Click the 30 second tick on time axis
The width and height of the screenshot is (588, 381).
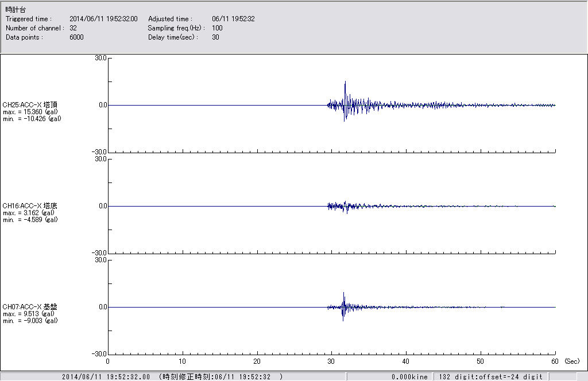[x=331, y=361]
